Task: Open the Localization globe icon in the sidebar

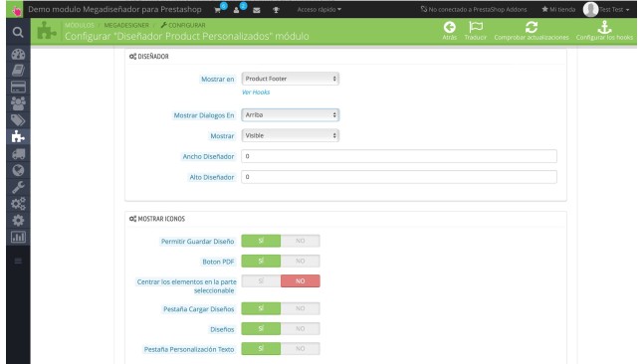Action: coord(18,170)
